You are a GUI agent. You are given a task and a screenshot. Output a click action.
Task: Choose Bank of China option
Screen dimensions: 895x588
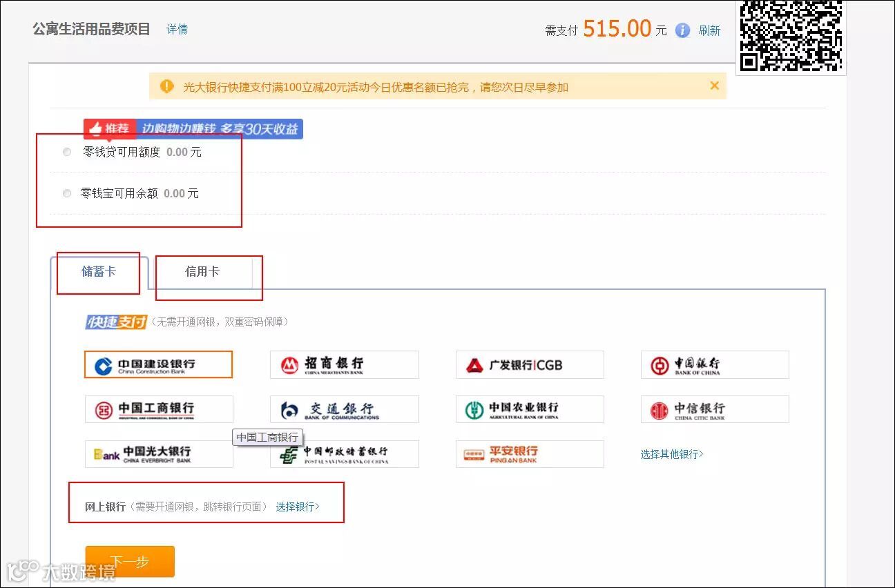(x=715, y=364)
